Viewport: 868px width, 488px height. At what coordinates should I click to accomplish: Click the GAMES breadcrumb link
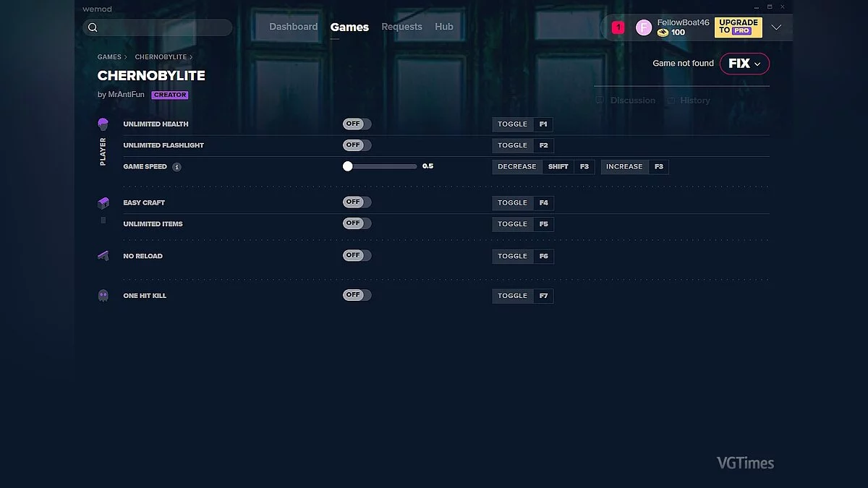(x=109, y=57)
